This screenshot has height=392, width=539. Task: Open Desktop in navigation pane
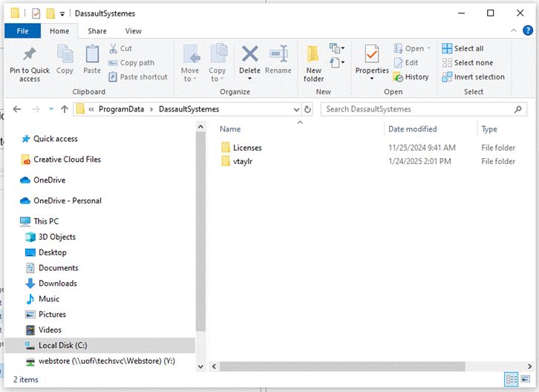click(52, 252)
